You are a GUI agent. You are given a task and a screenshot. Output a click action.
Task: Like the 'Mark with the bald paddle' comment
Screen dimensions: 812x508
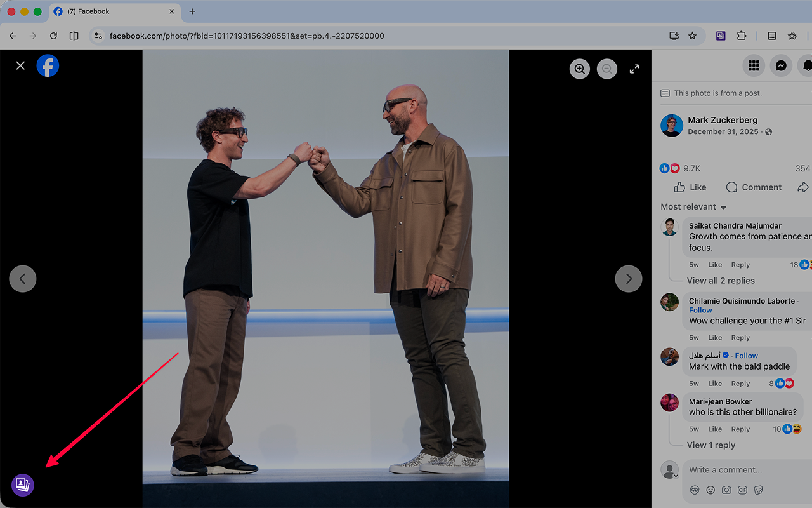[715, 384]
